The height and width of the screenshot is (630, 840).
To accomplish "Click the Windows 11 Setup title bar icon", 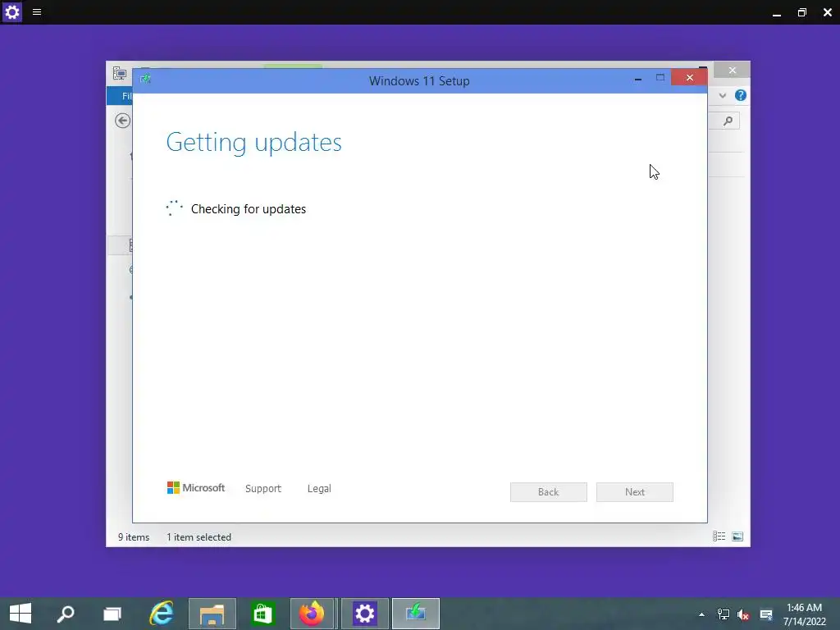I will 146,80.
